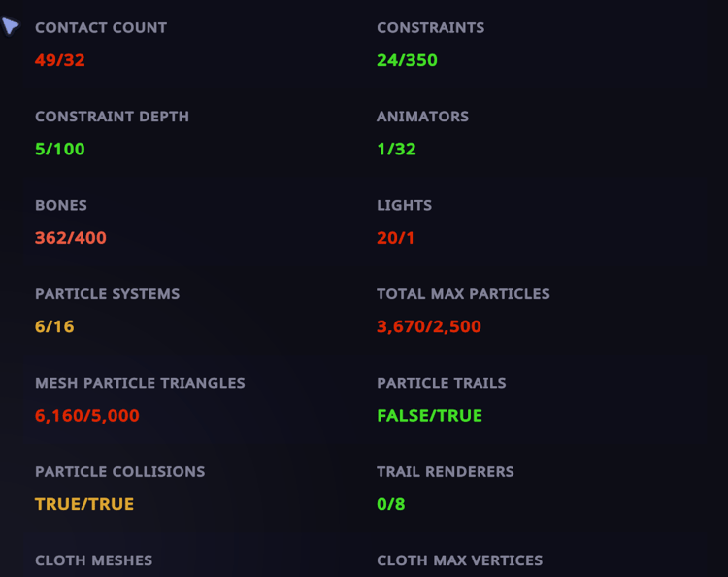Click the TRAIL RENDERERS label
The height and width of the screenshot is (577, 728).
coord(446,471)
